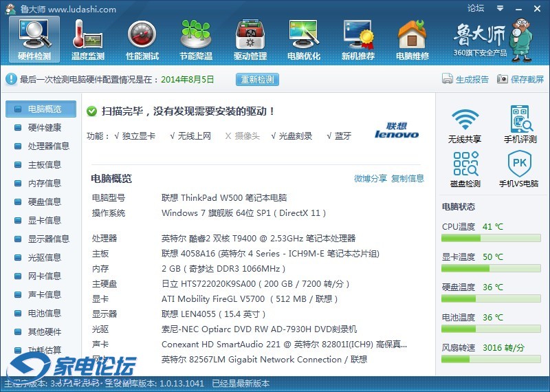
Task: Go to 显卡信息 in the sidebar
Action: click(44, 221)
